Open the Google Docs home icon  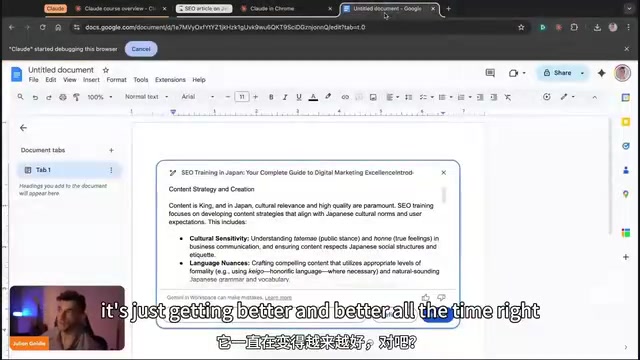(x=17, y=74)
